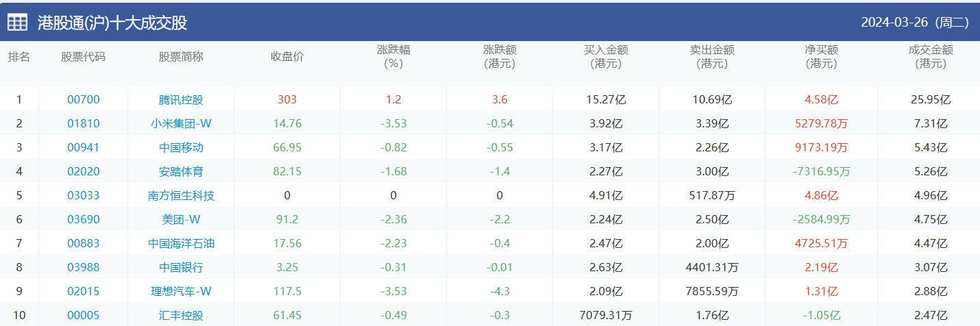Open 理想汽车-W stock page
980x326 pixels.
(181, 291)
